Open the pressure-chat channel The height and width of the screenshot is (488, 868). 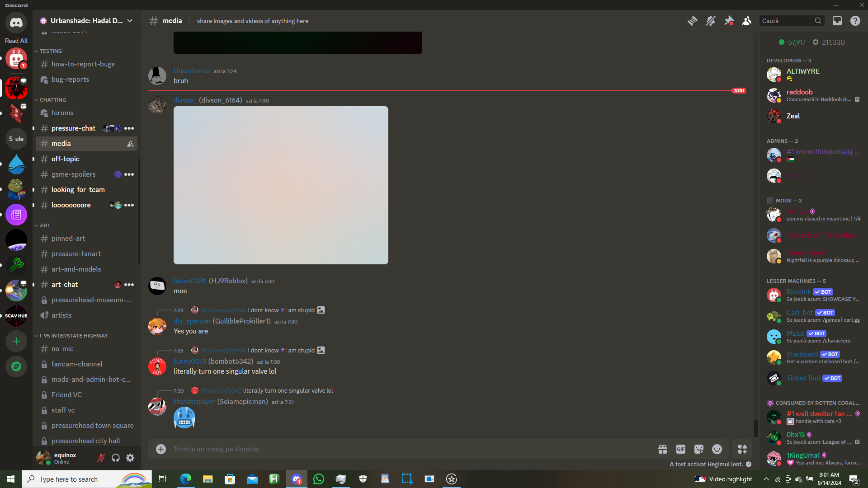(73, 128)
